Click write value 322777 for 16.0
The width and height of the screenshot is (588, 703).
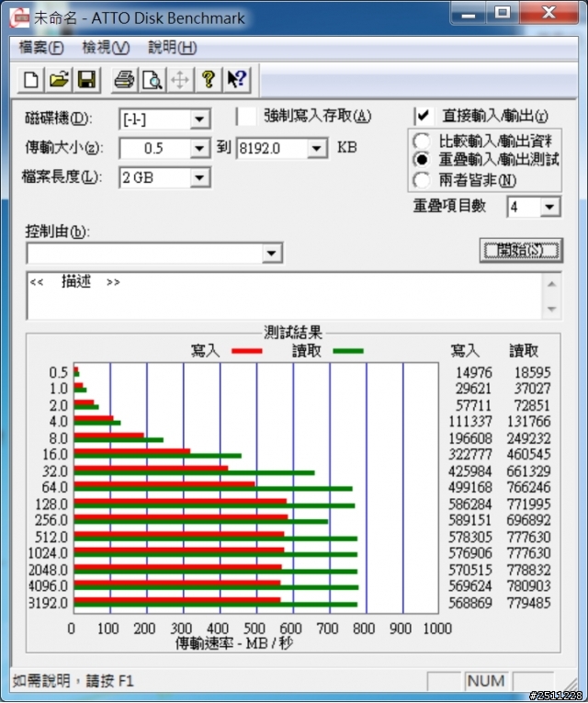[470, 455]
